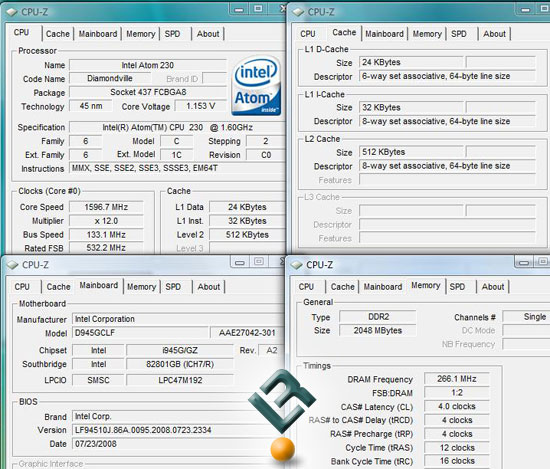Click the Manufacturer field 'Intel Corporation'
550x469 pixels.
pyautogui.click(x=178, y=319)
